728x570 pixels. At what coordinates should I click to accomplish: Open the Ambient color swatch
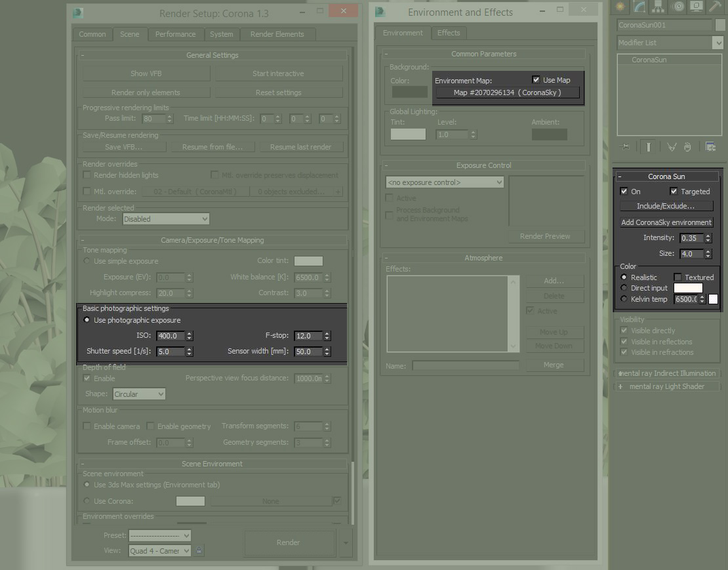(549, 134)
